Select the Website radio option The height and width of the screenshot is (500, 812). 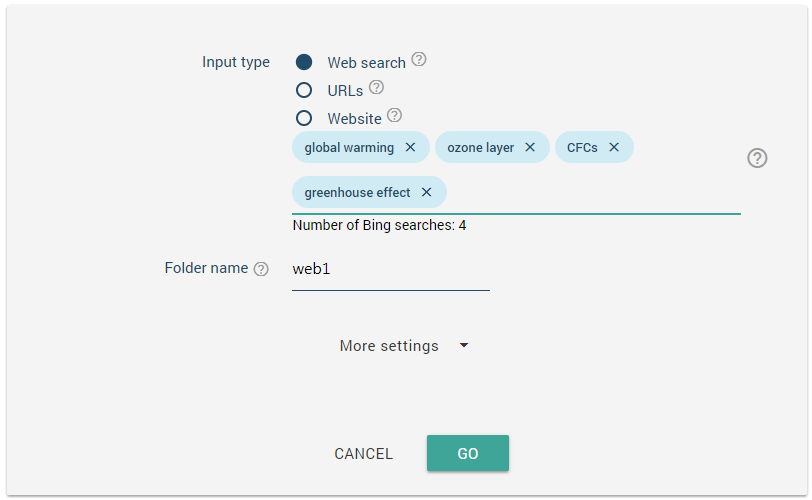tap(304, 118)
